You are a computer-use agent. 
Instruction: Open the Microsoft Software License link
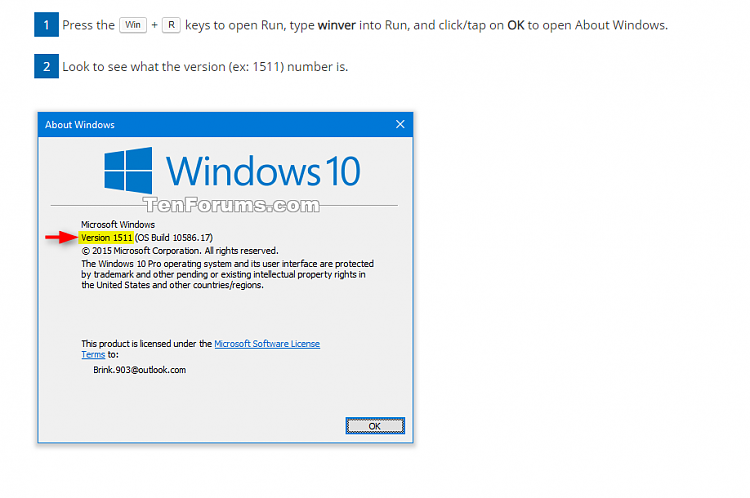point(267,343)
